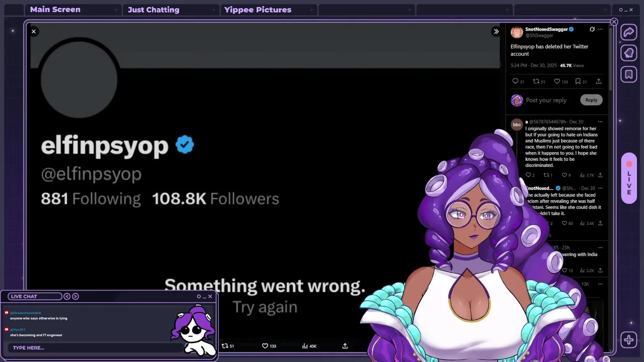Open the more menu on the first reply

click(x=600, y=122)
